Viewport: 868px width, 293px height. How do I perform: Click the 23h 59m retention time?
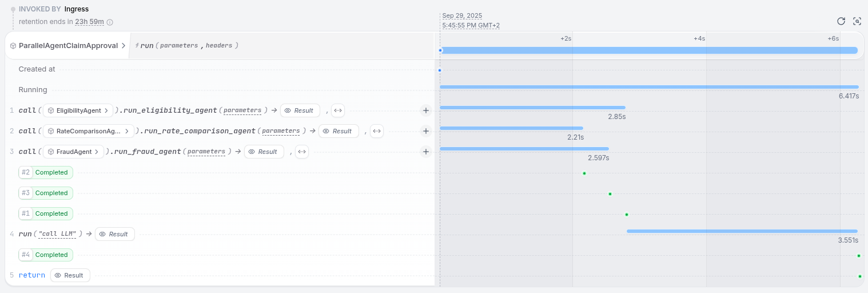(90, 22)
